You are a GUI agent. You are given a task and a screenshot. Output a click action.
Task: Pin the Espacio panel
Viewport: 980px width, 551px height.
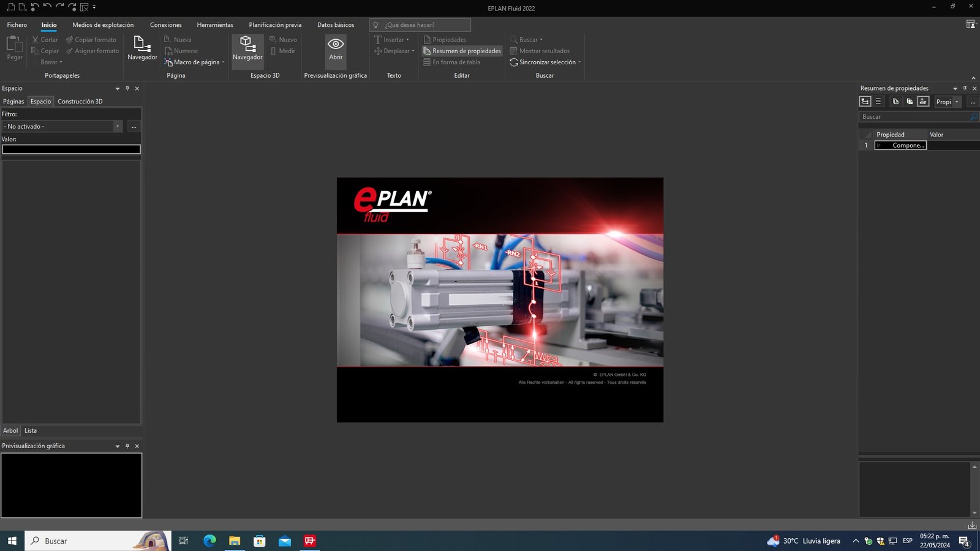127,88
